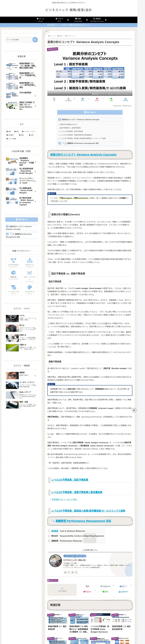The image size is (145, 644).
Task: Expand the 情報源 menu dropdown arrow
Action: (x=106, y=20)
